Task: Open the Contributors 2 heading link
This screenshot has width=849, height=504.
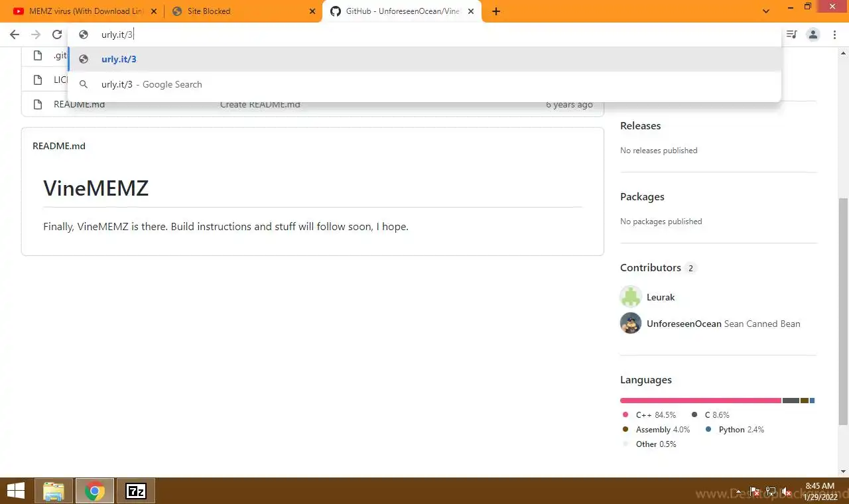Action: coord(658,268)
